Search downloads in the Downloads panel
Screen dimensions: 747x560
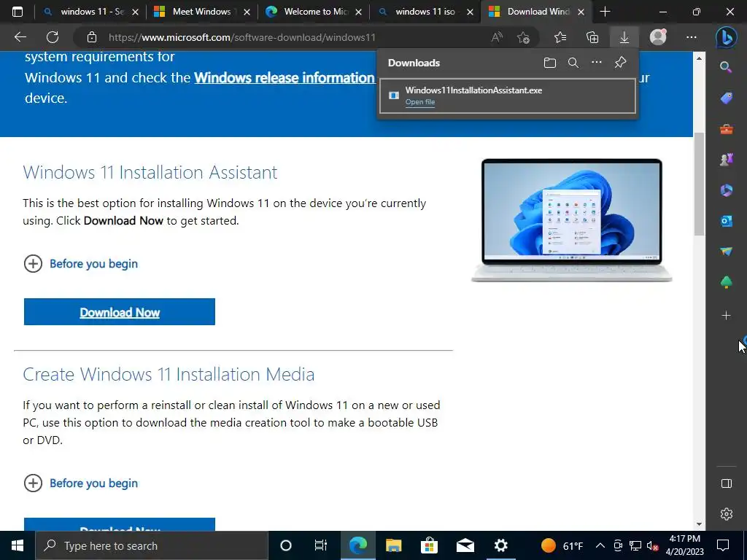pyautogui.click(x=573, y=63)
